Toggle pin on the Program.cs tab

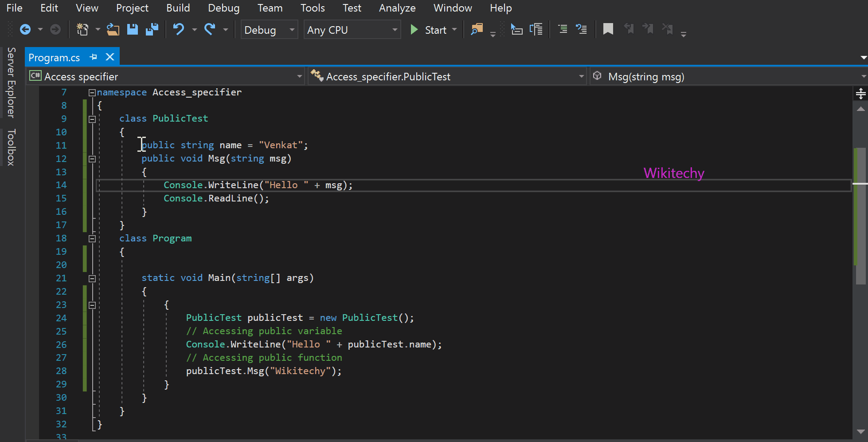[x=94, y=57]
